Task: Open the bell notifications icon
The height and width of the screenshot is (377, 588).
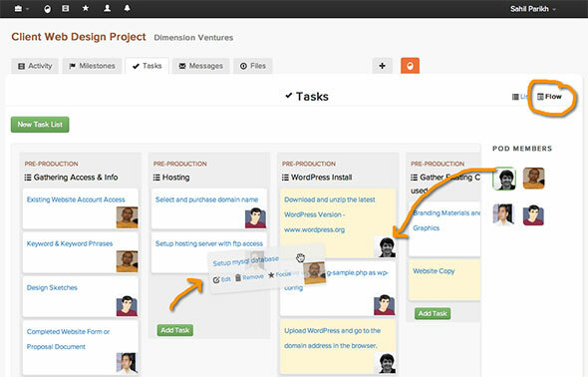Action: (128, 8)
